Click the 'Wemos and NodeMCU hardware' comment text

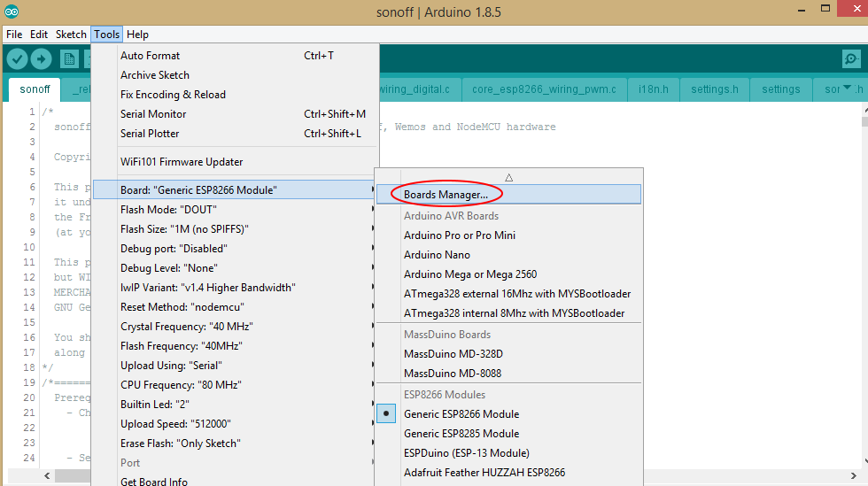click(x=475, y=127)
